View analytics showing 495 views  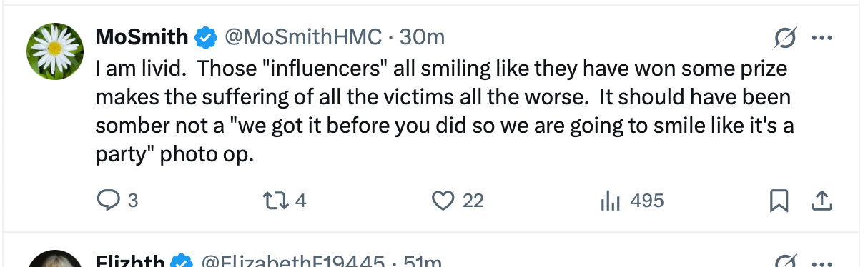[x=632, y=201]
